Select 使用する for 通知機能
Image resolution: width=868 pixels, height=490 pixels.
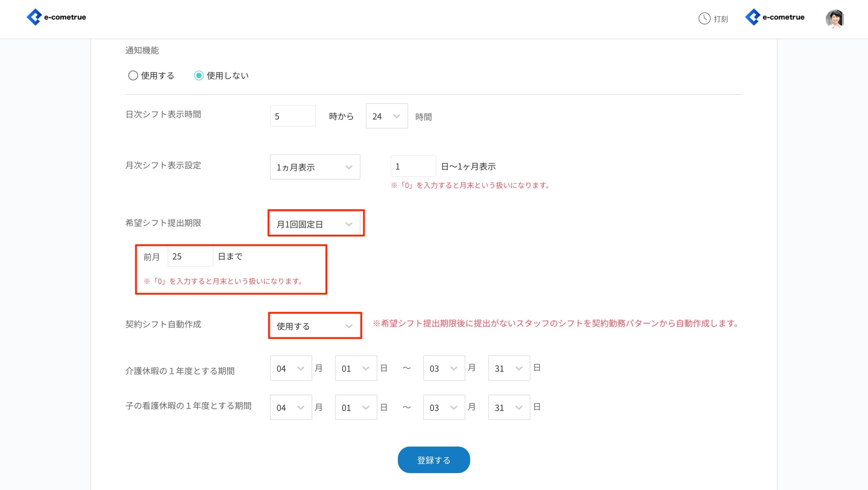click(133, 75)
